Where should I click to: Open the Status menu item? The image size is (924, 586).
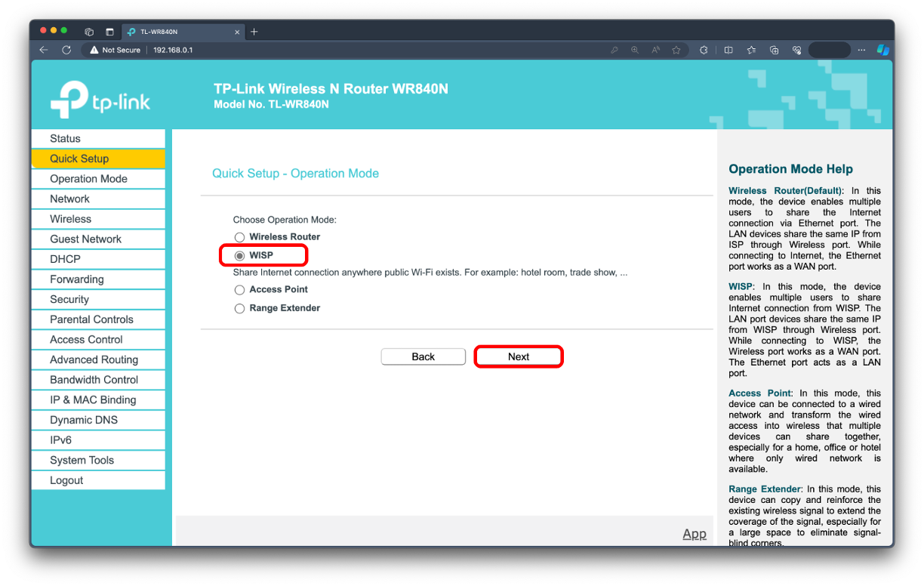(x=65, y=139)
